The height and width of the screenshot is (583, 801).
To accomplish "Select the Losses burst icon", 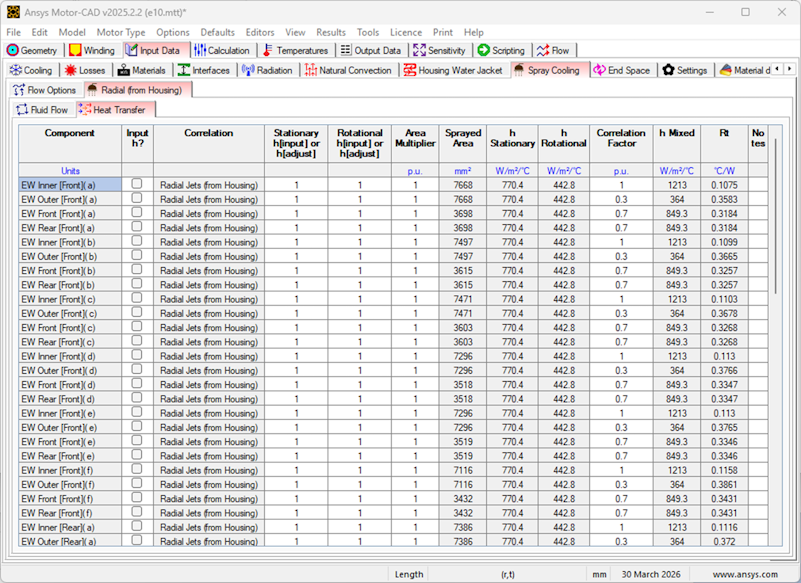I will 70,70.
